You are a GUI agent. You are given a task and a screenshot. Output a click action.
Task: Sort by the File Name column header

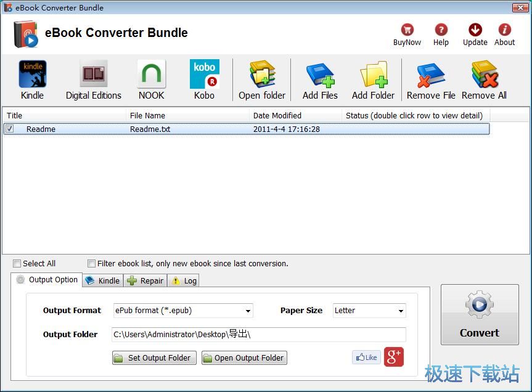point(187,116)
